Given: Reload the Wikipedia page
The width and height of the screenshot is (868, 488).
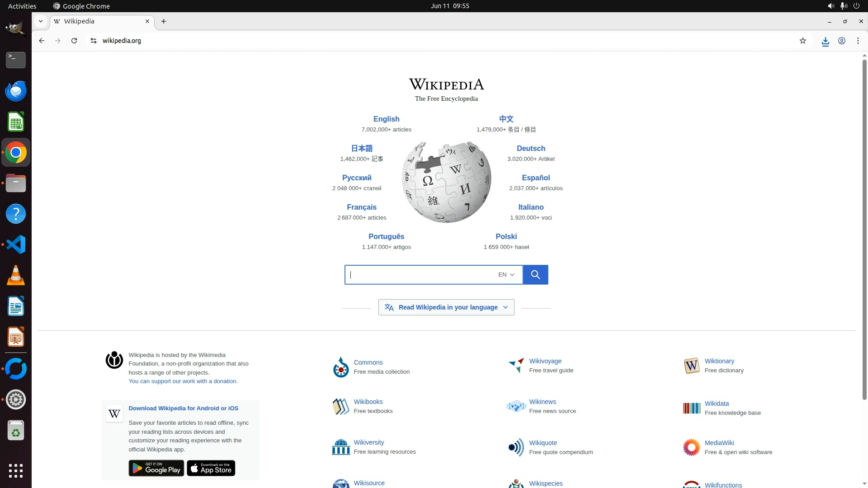Looking at the screenshot, I should tap(74, 41).
